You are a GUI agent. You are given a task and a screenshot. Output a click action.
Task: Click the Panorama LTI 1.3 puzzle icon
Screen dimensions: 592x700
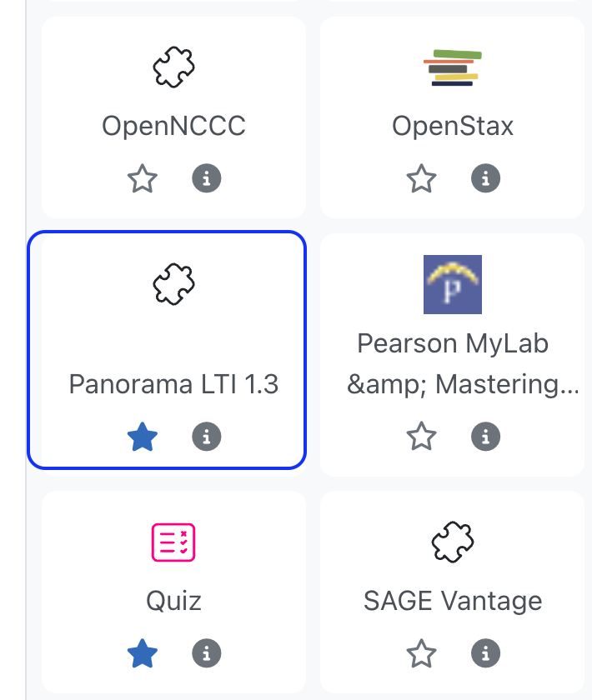pyautogui.click(x=173, y=284)
